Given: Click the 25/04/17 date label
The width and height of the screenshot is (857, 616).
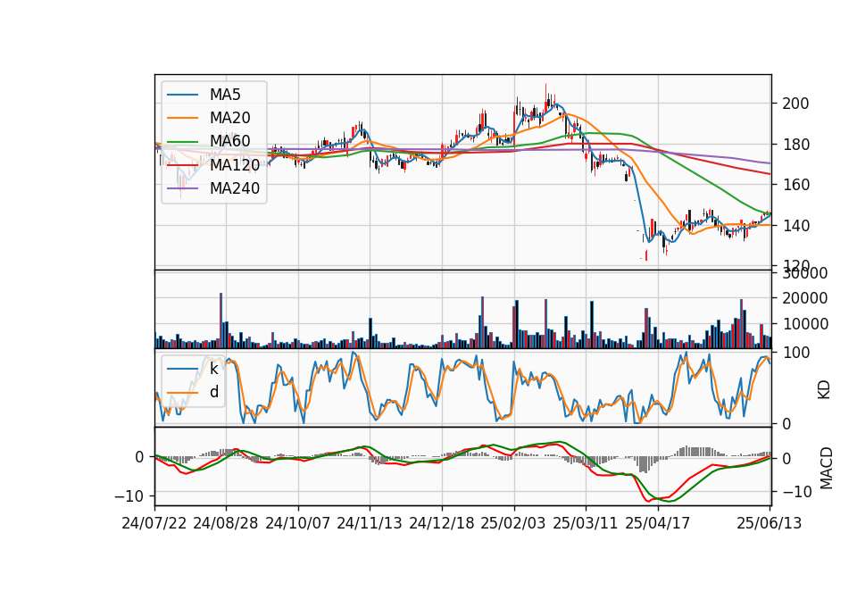Looking at the screenshot, I should (658, 523).
